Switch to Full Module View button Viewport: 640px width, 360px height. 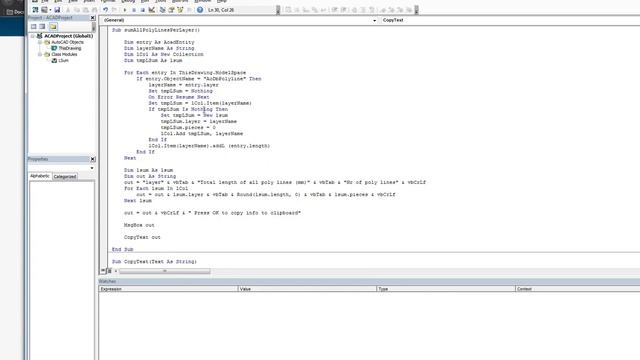point(109,271)
